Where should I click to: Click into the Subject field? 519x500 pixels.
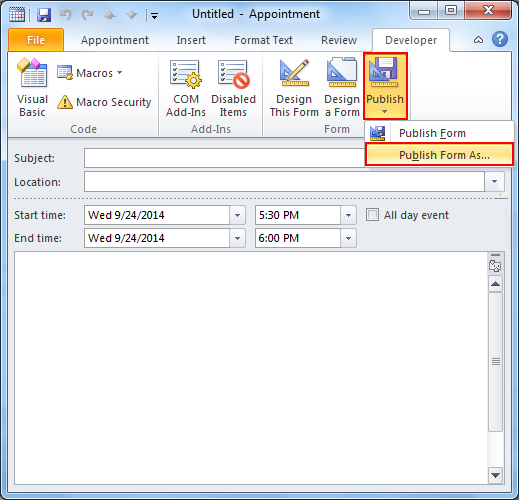tap(224, 158)
